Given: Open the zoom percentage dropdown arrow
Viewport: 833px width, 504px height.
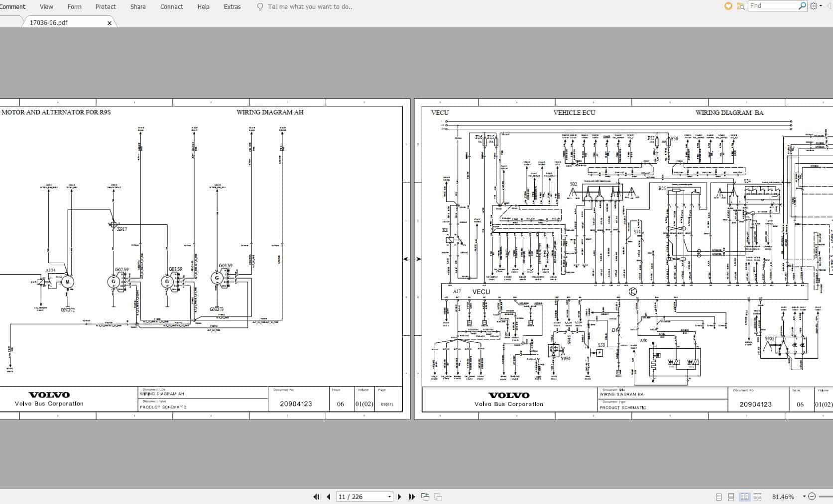Looking at the screenshot, I should [x=804, y=496].
